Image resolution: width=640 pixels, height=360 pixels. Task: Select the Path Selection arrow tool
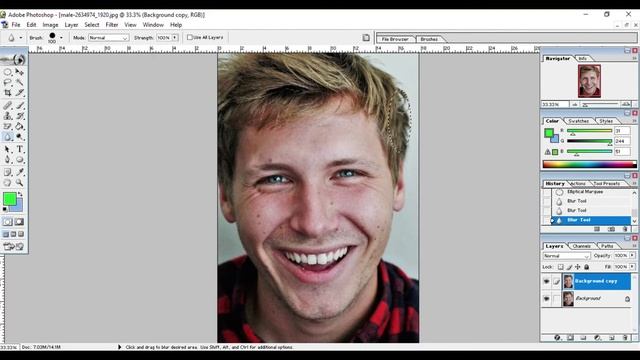(8, 149)
